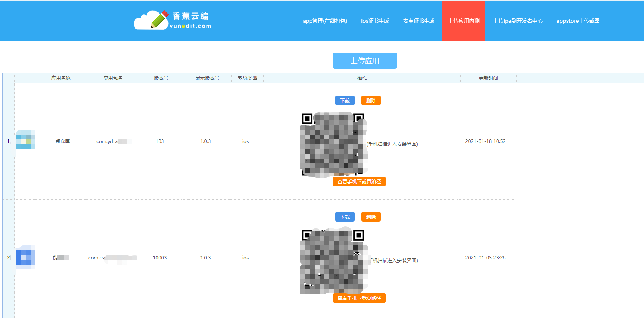Image resolution: width=644 pixels, height=318 pixels.
Task: Click the date 2021-01-03 23:26
Action: tap(485, 258)
